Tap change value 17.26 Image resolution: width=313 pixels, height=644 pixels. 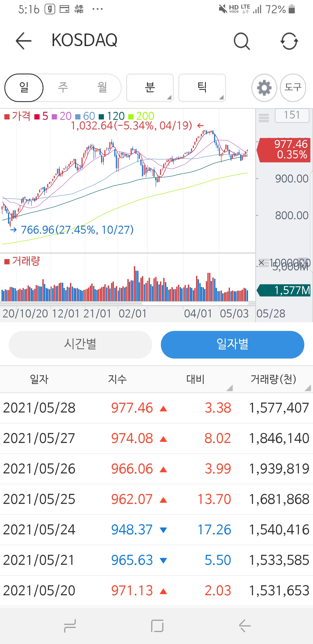pos(214,530)
